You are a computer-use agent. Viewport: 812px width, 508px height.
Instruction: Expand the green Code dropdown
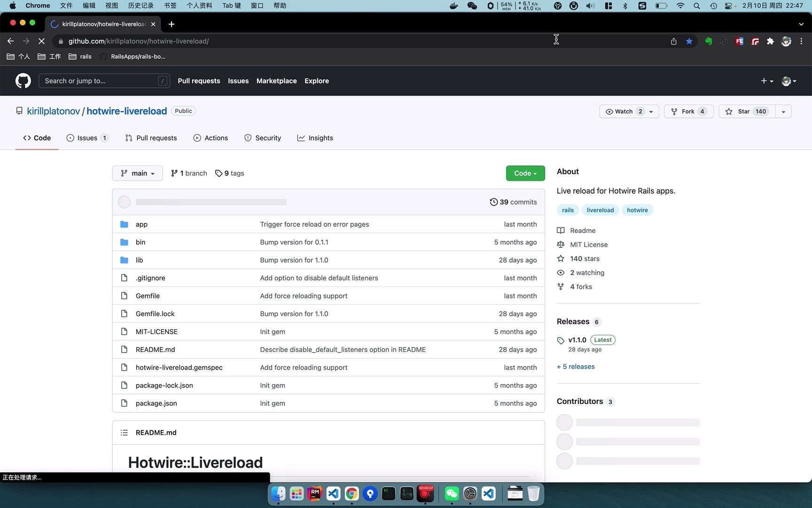(525, 173)
